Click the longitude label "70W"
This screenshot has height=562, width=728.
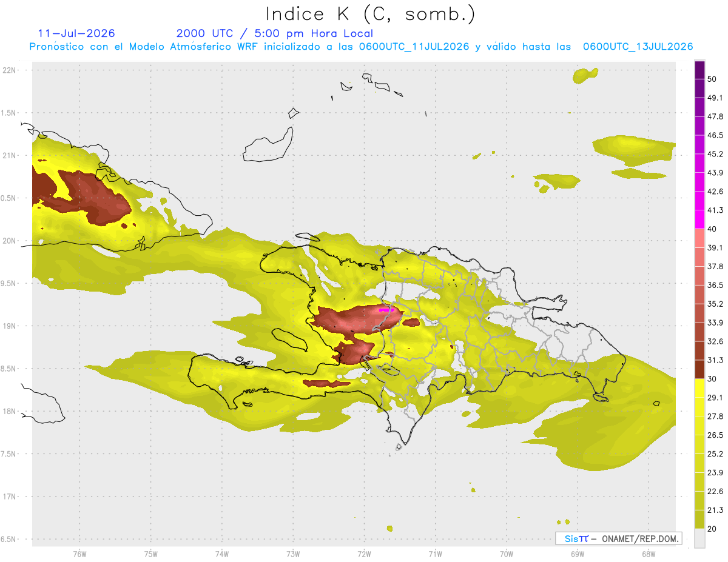507,554
